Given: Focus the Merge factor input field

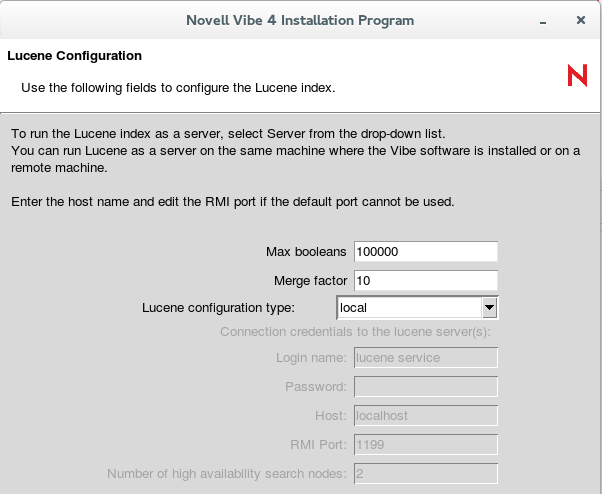Looking at the screenshot, I should [x=425, y=280].
